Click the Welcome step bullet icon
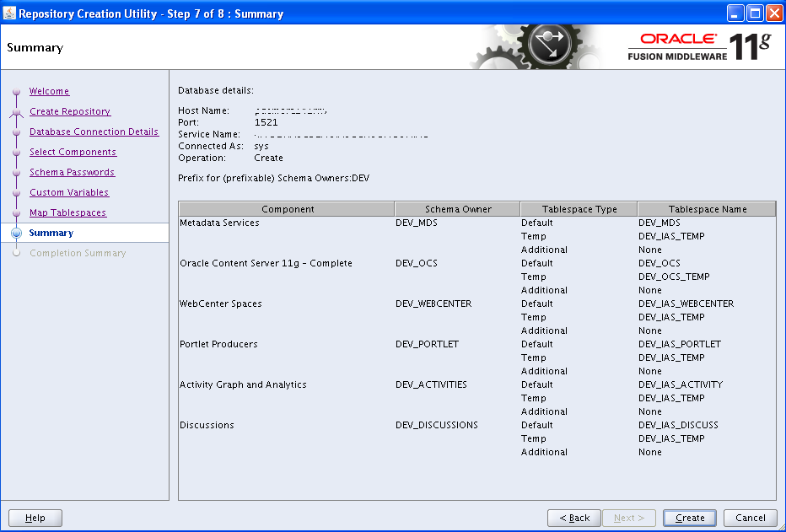Viewport: 786px width, 532px height. (16, 91)
